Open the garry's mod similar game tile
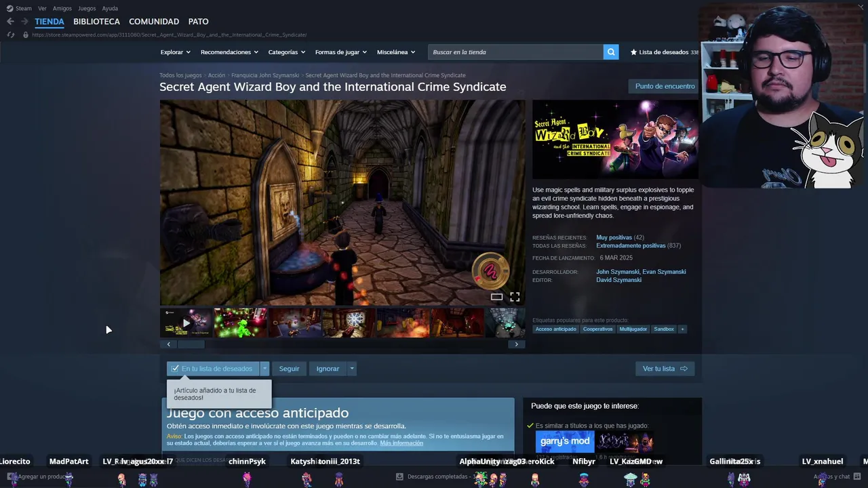The width and height of the screenshot is (868, 488). (565, 442)
